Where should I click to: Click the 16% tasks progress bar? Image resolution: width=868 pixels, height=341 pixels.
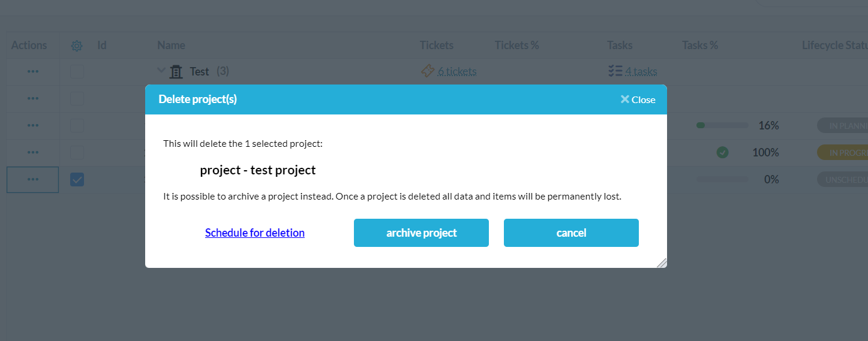click(x=722, y=125)
